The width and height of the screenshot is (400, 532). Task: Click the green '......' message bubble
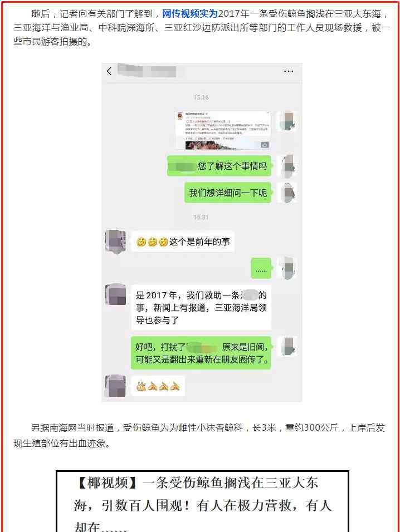261,268
